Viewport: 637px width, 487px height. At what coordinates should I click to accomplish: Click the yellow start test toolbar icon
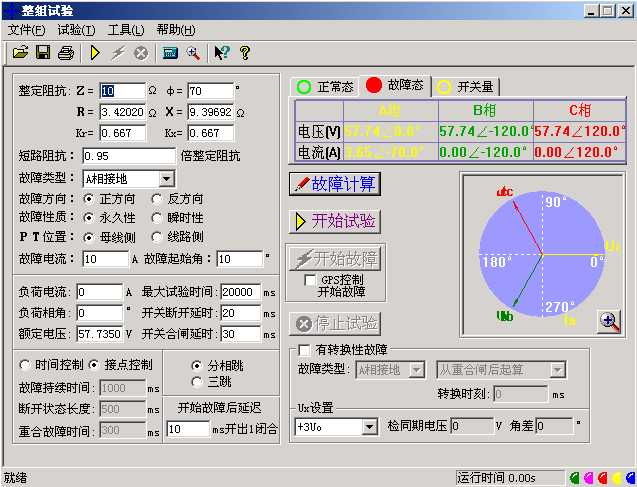[x=95, y=52]
